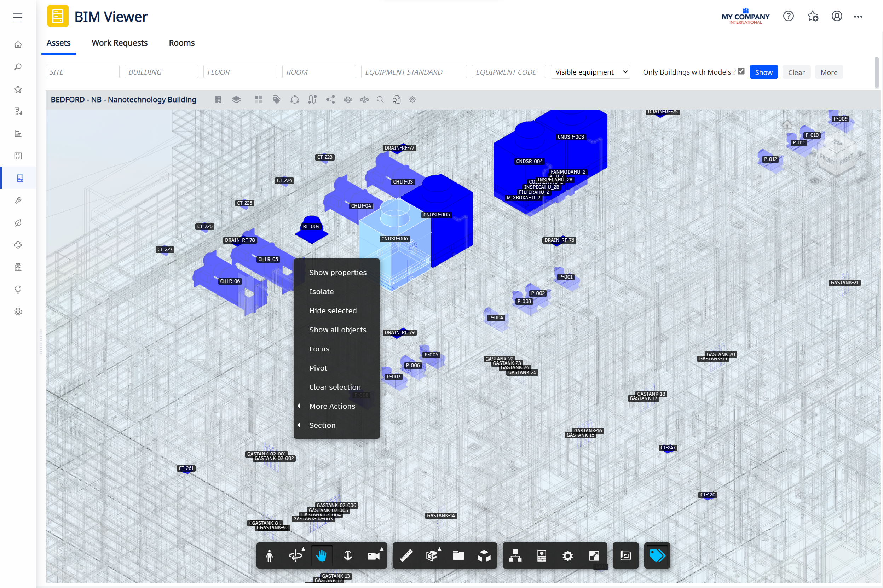Toggle the pan hand tool

pos(322,555)
